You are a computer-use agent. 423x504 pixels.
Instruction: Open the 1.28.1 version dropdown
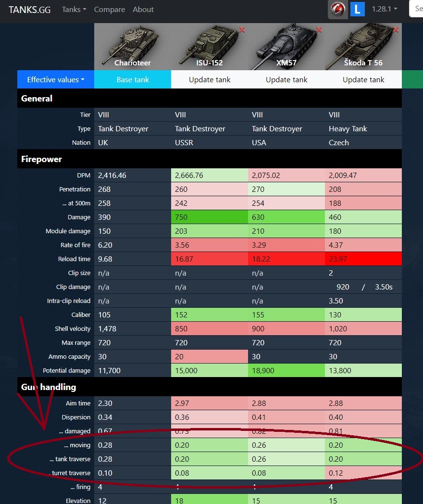(x=385, y=9)
